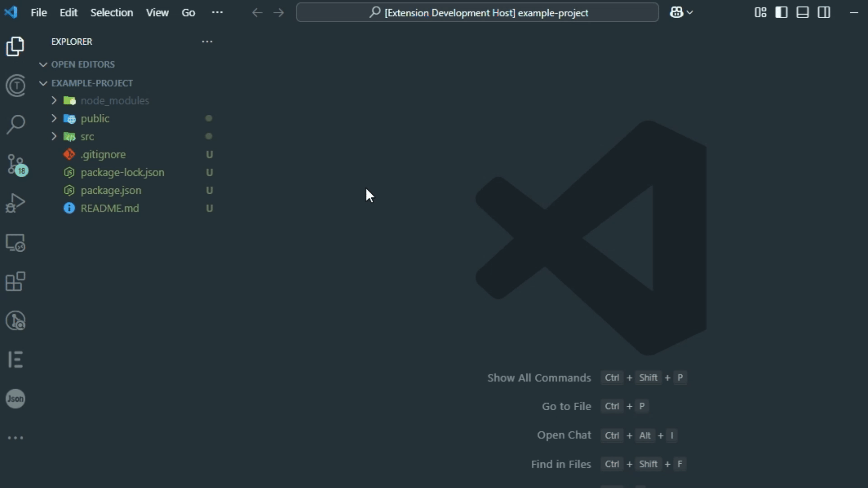This screenshot has width=868, height=488.
Task: Click the Json extension icon in activity bar
Action: click(x=16, y=399)
